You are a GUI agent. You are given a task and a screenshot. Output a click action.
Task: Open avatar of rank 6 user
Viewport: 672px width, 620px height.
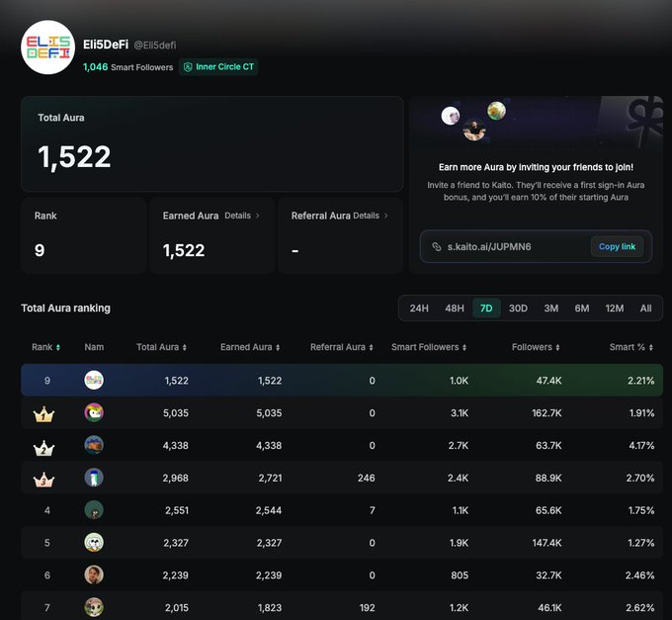click(94, 575)
